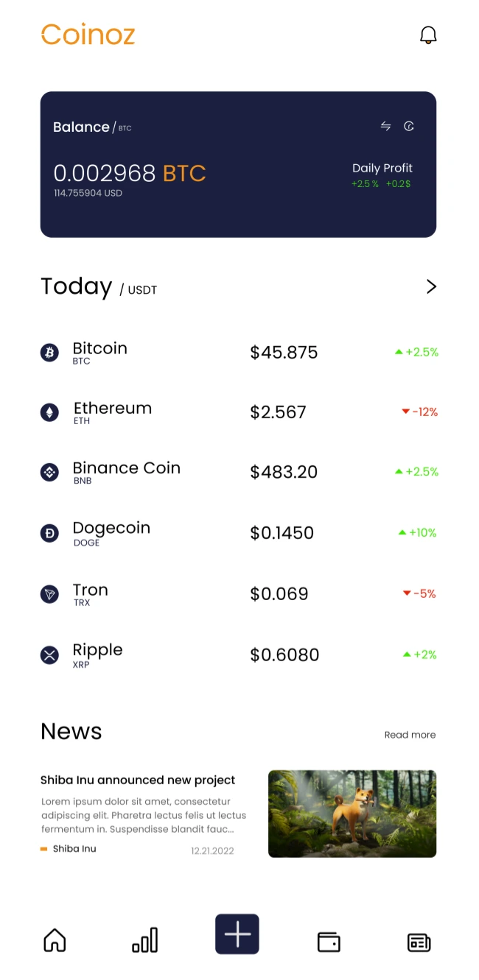Screen dimensions: 479x980
Task: Click the Tron coin icon
Action: [49, 593]
